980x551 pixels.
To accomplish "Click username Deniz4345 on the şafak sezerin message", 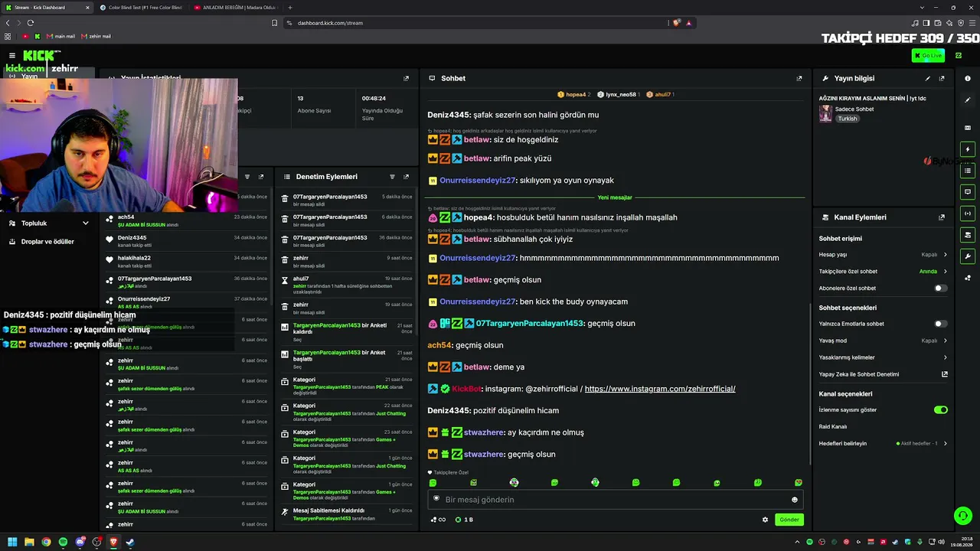I will [449, 115].
